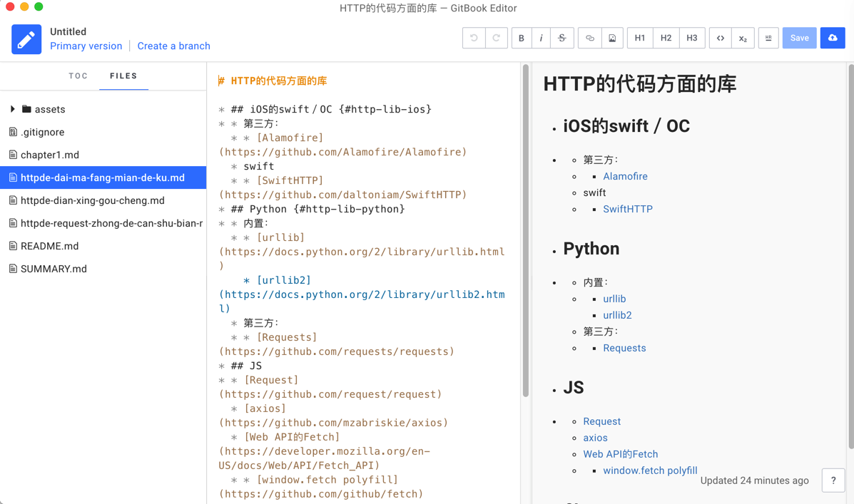Screen dimensions: 854x504
Task: Switch to the TOC tab
Action: [x=78, y=76]
